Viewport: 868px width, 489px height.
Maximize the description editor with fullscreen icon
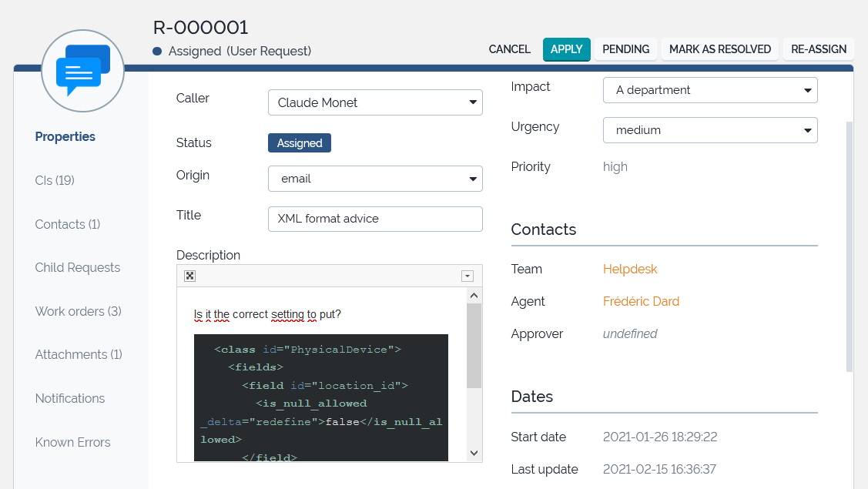pyautogui.click(x=190, y=276)
